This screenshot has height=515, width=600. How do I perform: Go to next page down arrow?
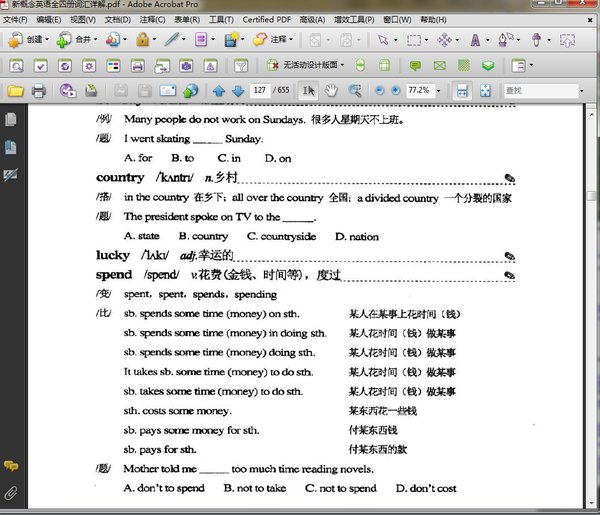tap(238, 91)
